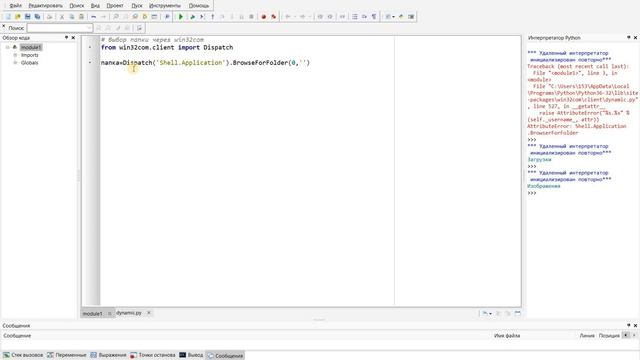640x360 pixels.
Task: Pin the Интерпретатор Python panel
Action: 629,38
